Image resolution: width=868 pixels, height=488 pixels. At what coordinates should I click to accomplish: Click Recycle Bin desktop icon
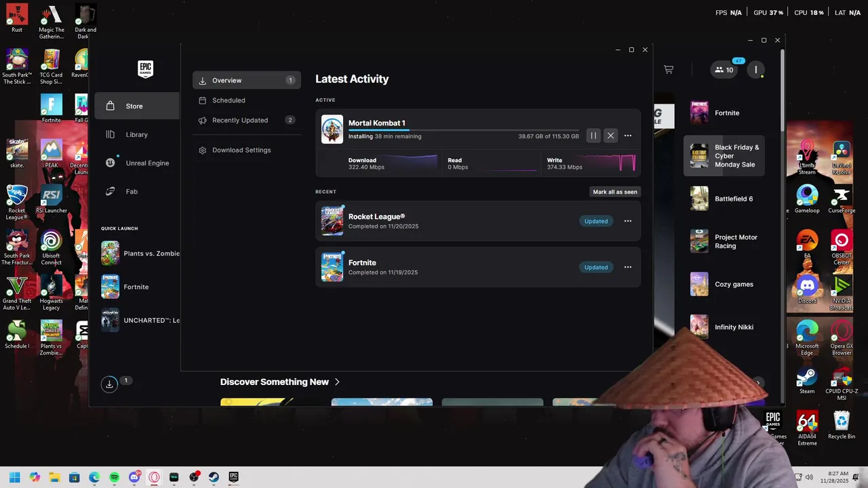[842, 425]
